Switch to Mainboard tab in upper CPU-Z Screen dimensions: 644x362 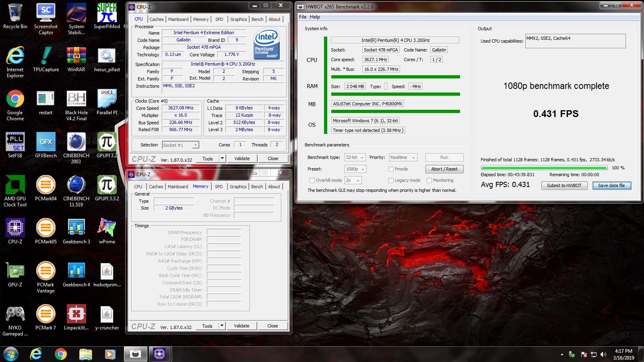coord(178,19)
